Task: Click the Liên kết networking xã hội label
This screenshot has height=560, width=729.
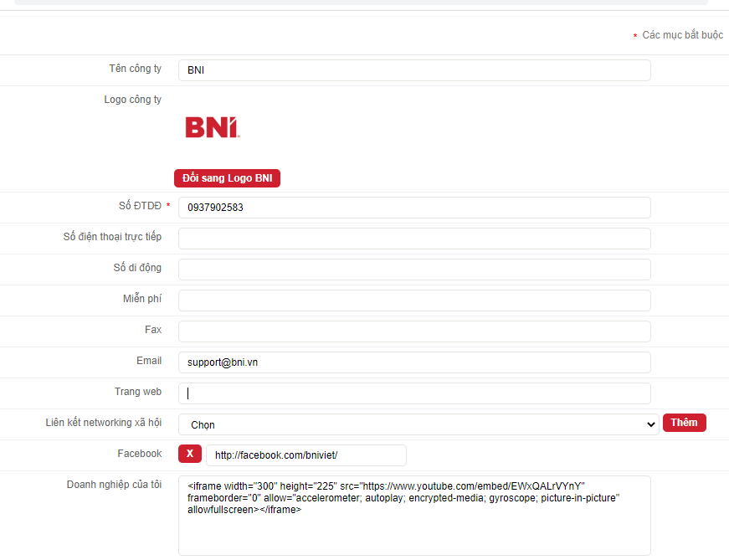Action: 103,423
